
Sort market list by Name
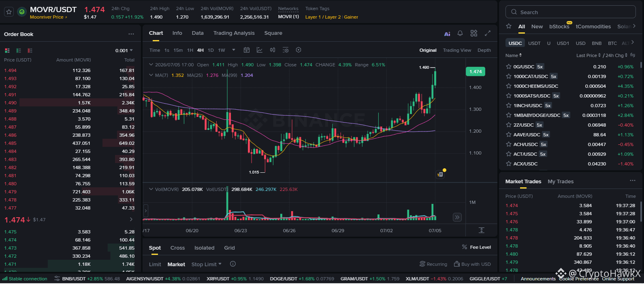(x=514, y=55)
